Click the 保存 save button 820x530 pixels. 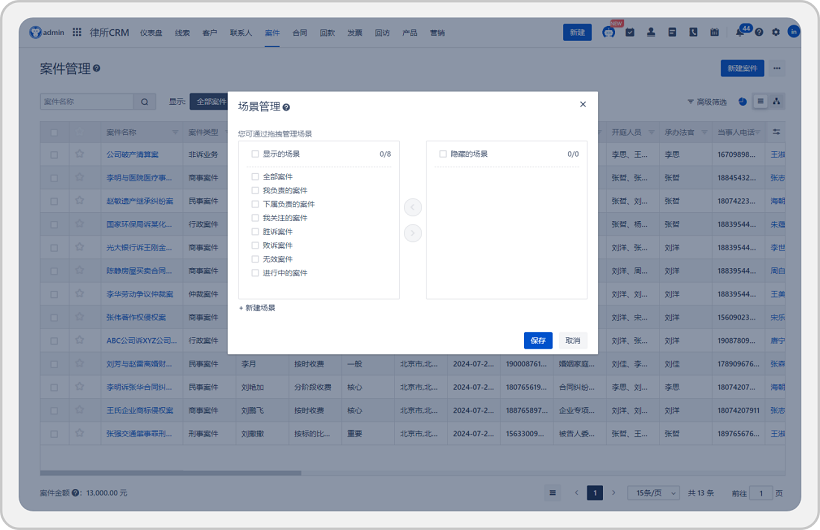coord(538,341)
